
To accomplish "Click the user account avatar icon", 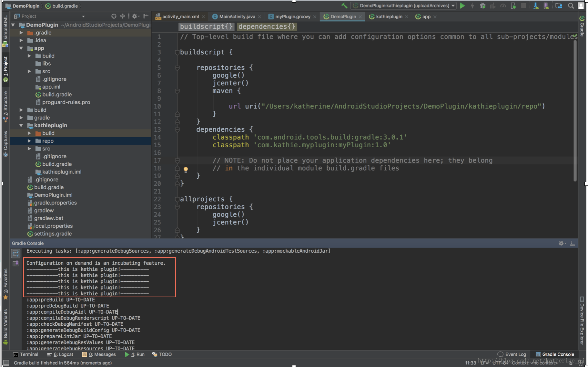I will pos(581,5).
